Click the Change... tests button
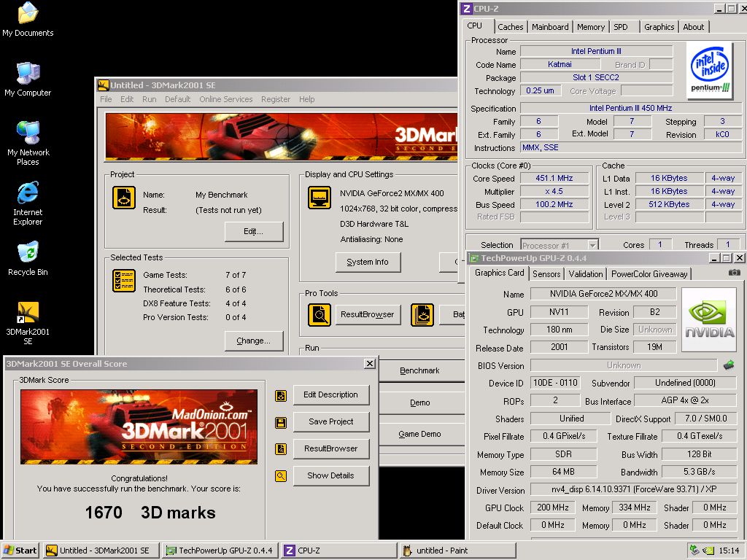Screen dimensions: 747x560 point(253,341)
